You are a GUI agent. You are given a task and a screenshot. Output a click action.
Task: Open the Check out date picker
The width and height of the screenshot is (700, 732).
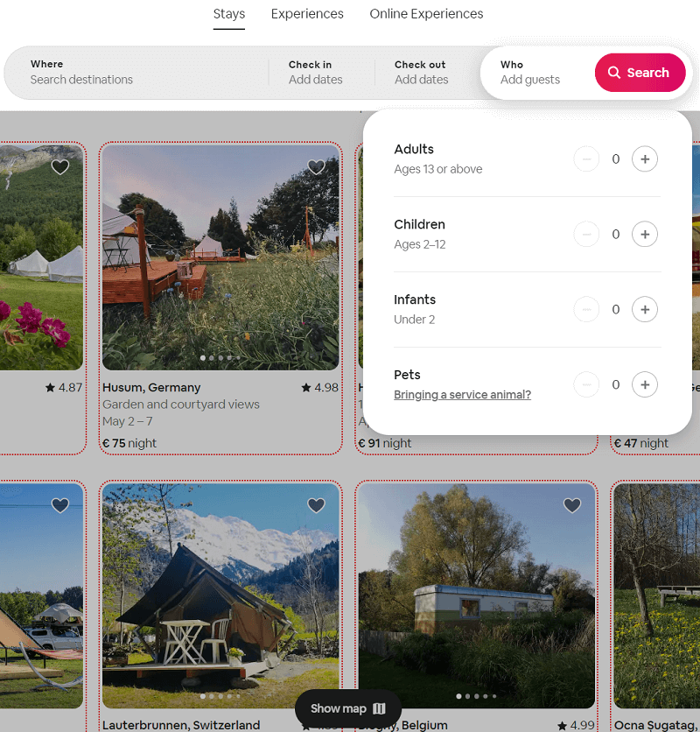tap(428, 73)
